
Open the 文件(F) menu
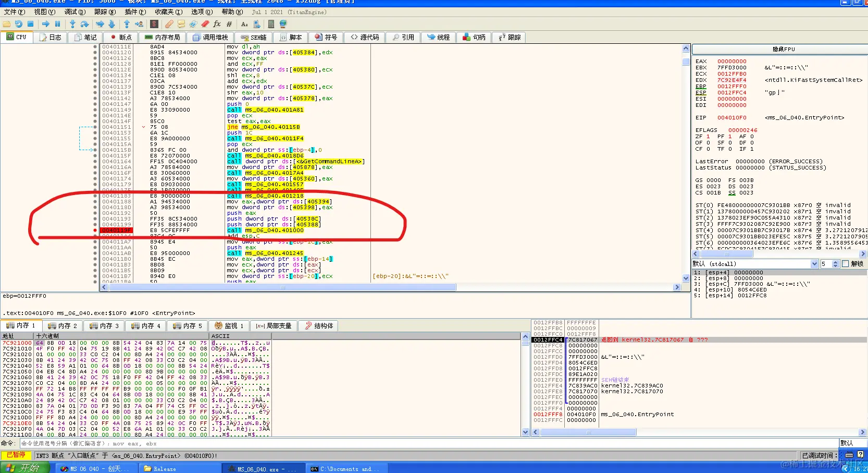point(14,12)
